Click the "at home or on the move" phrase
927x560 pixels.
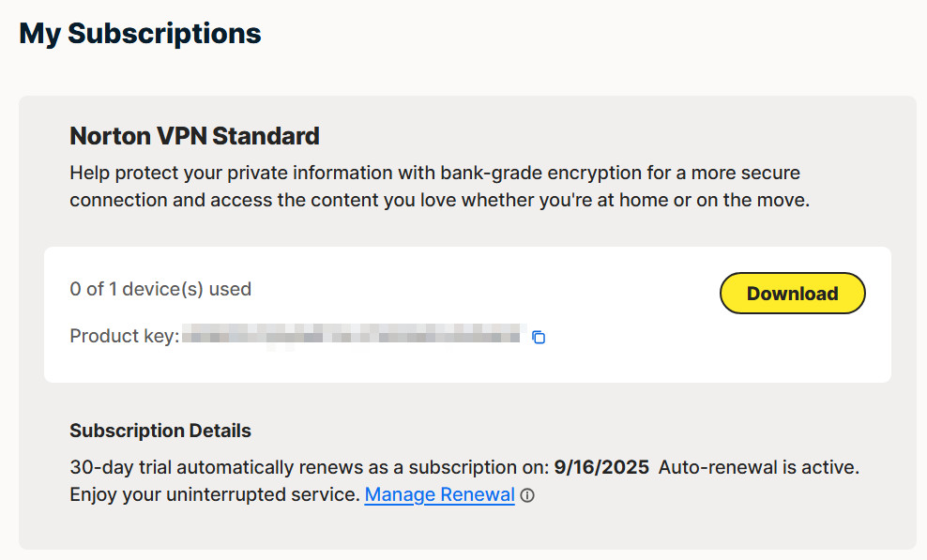click(x=717, y=201)
